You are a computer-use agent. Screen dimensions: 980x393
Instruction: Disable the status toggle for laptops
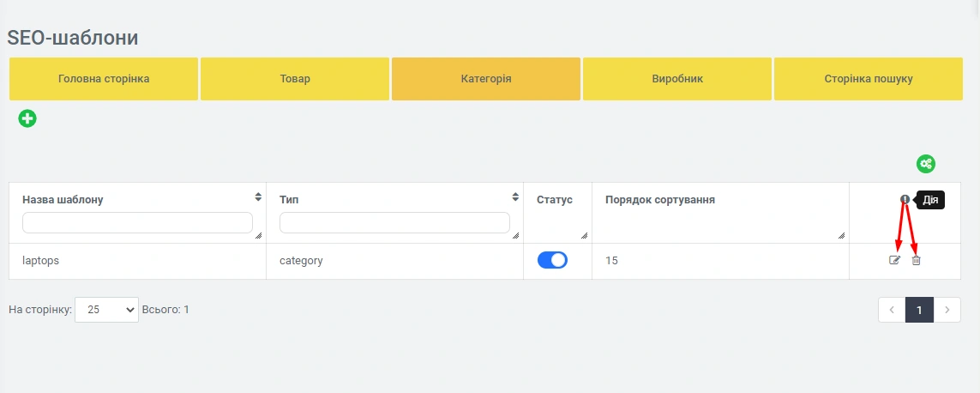point(552,260)
